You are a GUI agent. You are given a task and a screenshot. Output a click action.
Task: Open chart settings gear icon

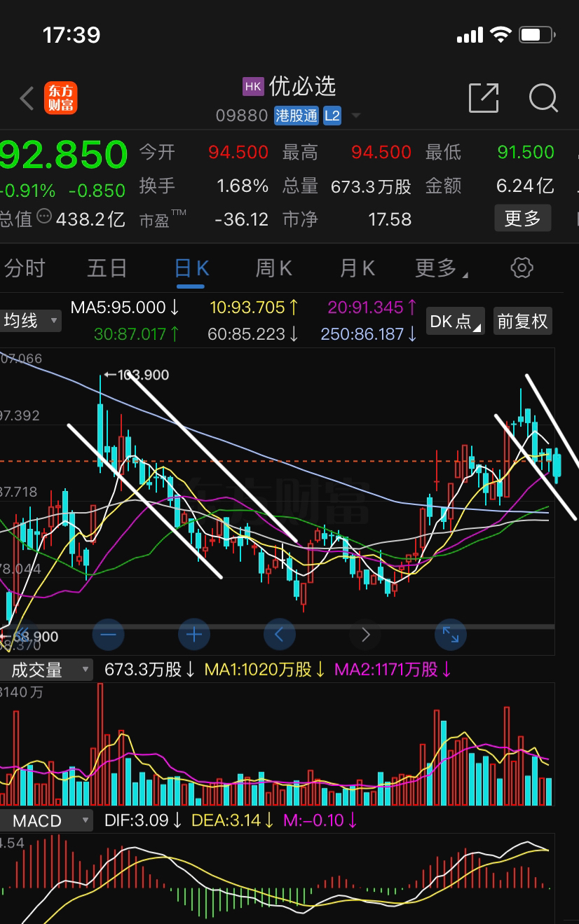[x=522, y=268]
